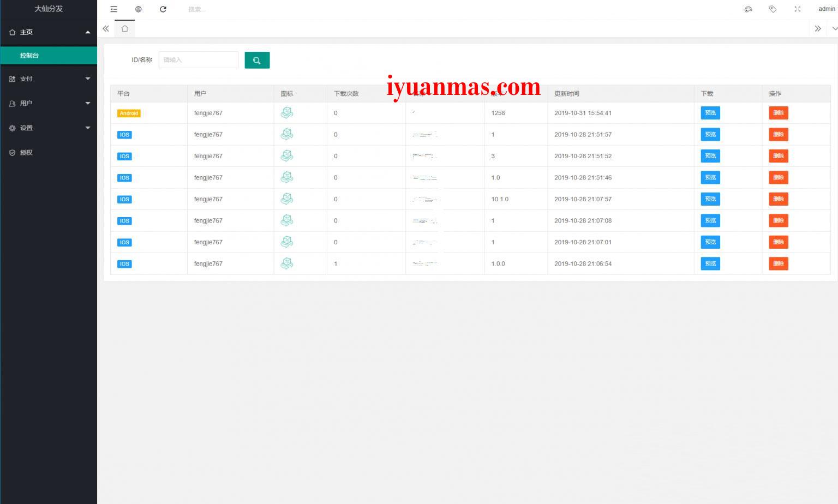Click the 大仙分发 logo title
The height and width of the screenshot is (504, 838).
(x=49, y=9)
